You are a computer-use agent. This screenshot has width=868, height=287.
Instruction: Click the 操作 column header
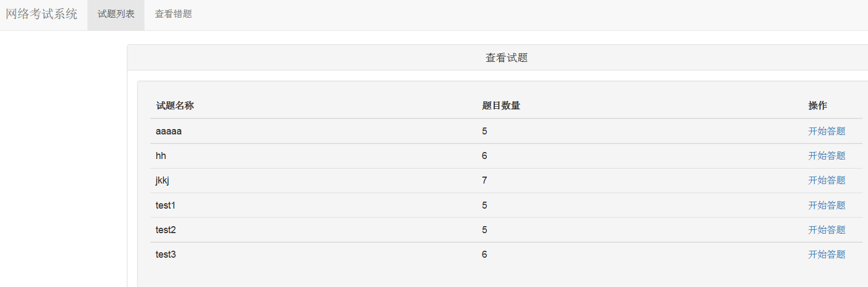(817, 106)
